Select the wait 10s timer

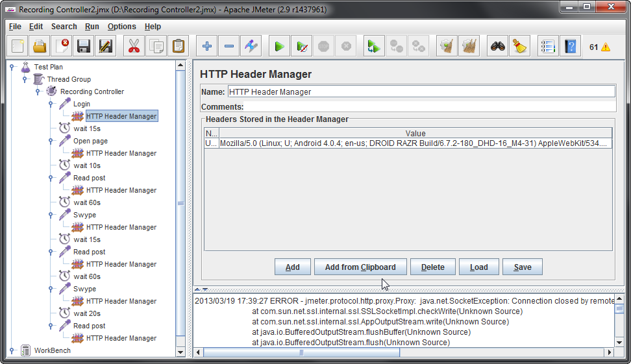pyautogui.click(x=87, y=165)
